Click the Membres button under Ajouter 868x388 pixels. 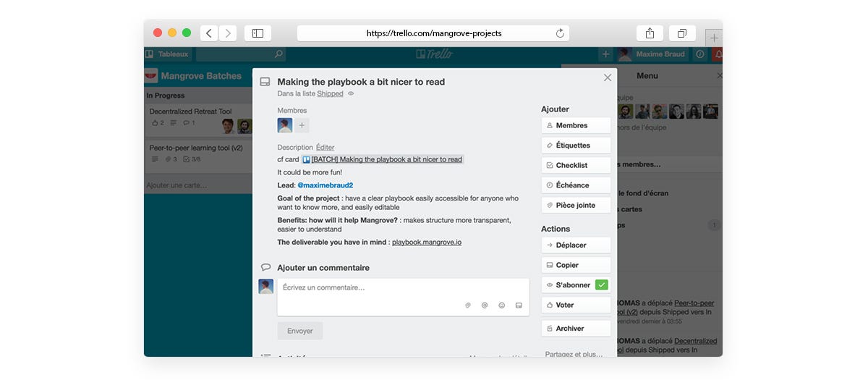pos(576,125)
